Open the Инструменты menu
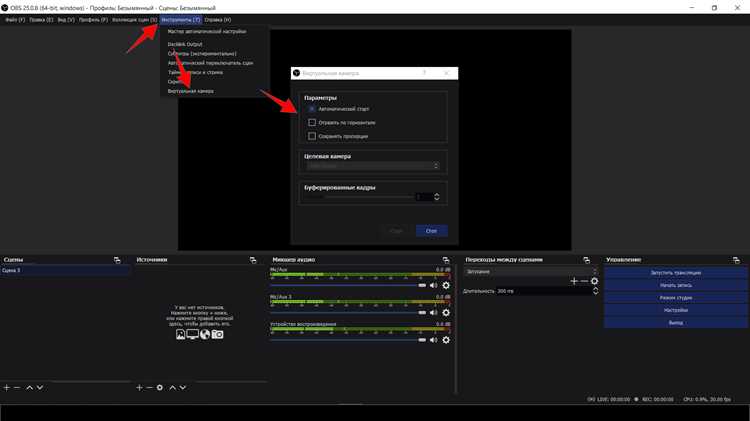Screen dimensions: 750x421 pos(181,20)
